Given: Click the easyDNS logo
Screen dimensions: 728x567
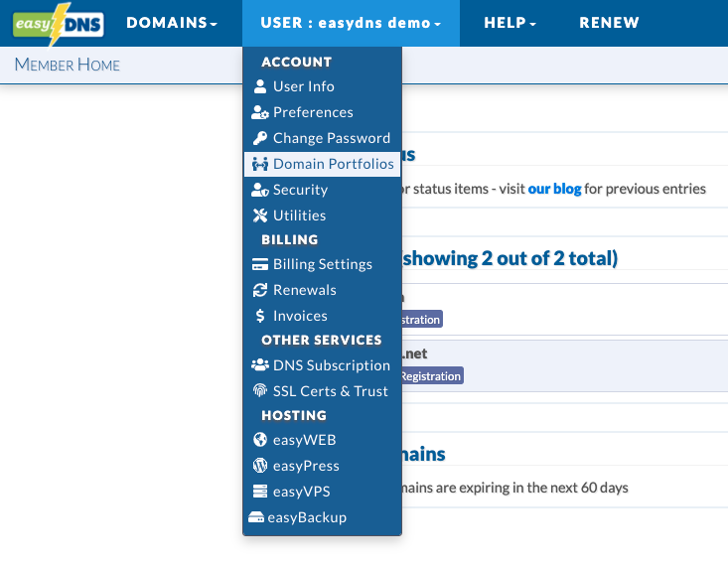Looking at the screenshot, I should pos(59,23).
